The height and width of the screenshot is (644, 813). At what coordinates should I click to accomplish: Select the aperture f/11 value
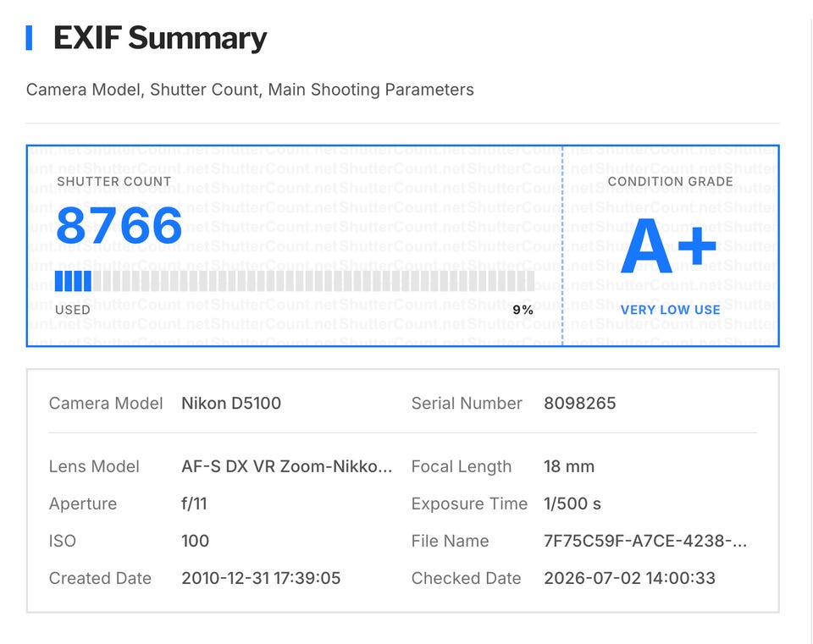pos(194,504)
